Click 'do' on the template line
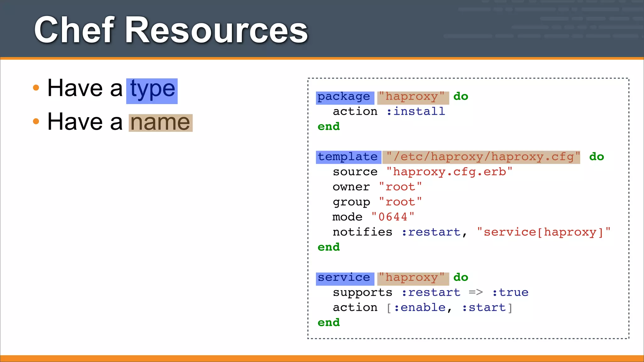This screenshot has width=644, height=362. pos(597,157)
